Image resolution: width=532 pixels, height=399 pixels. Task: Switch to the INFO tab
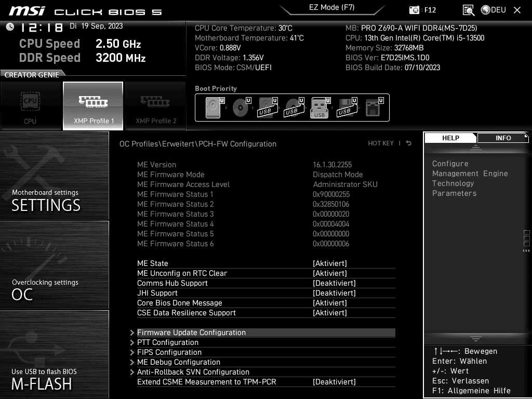503,138
